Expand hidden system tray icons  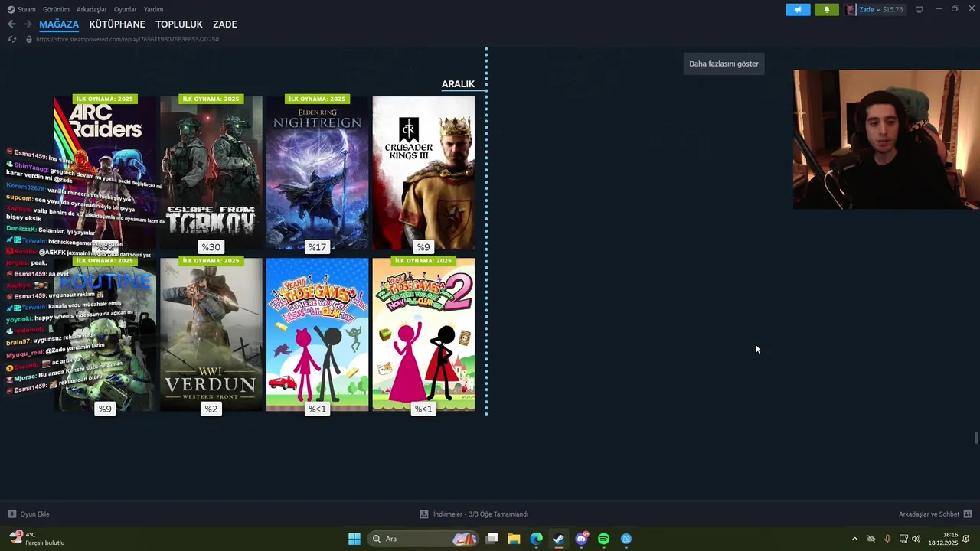point(854,539)
